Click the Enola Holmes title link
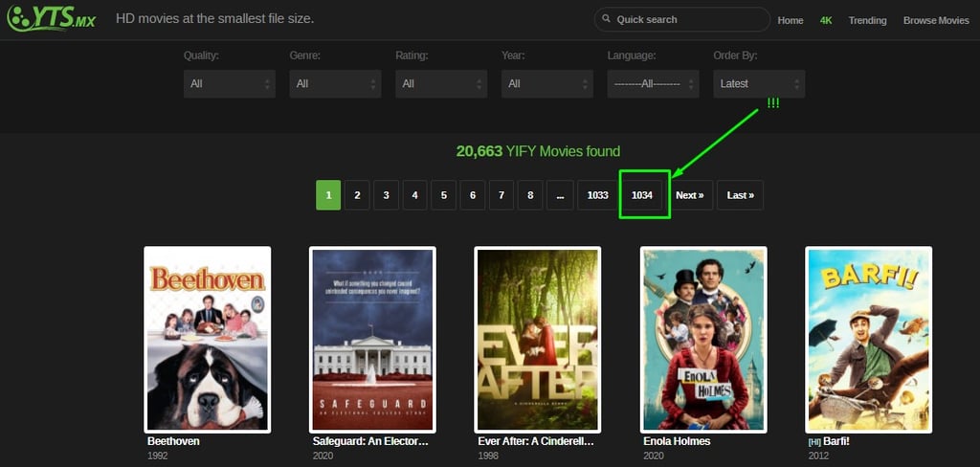This screenshot has height=467, width=980. point(677,441)
